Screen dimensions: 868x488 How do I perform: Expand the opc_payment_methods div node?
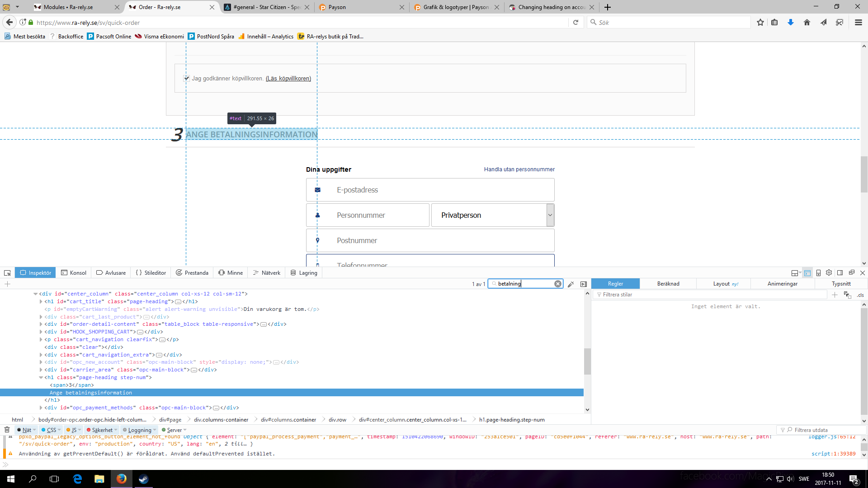point(41,408)
